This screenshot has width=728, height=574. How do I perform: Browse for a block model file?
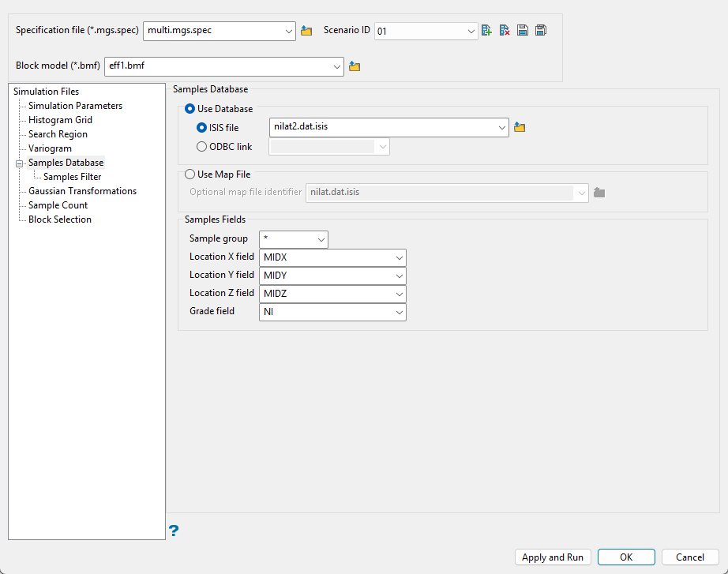click(x=355, y=66)
